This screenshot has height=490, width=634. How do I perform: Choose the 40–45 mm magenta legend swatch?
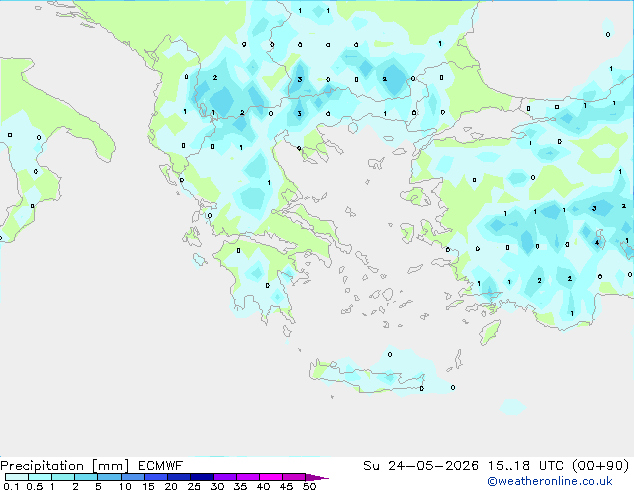point(271,477)
